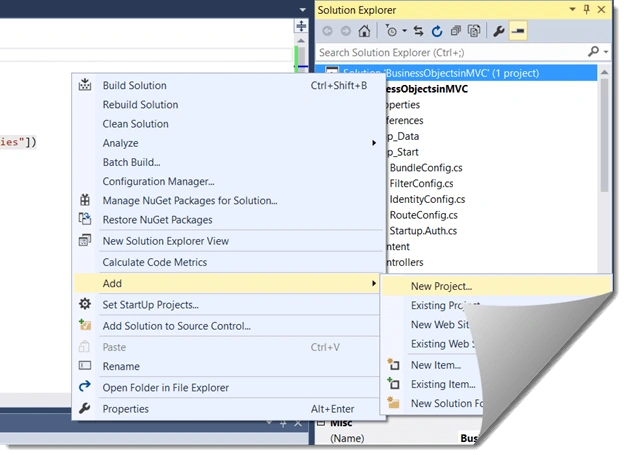Screen dimensions: 624x455
Task: Click the Manage NuGet Packages icon
Action: pyautogui.click(x=85, y=200)
